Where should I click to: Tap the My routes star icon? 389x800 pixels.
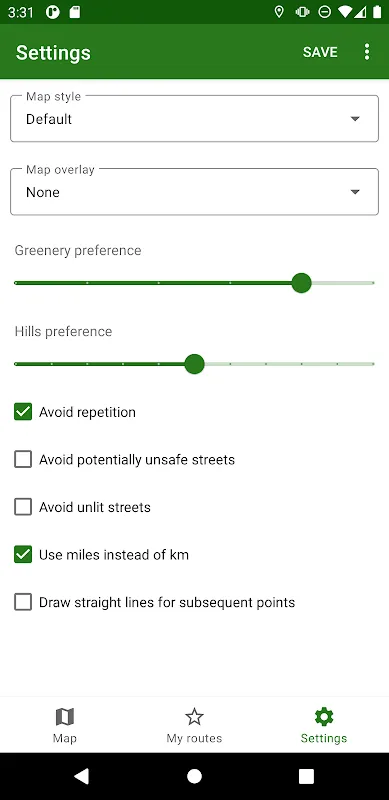(x=194, y=717)
